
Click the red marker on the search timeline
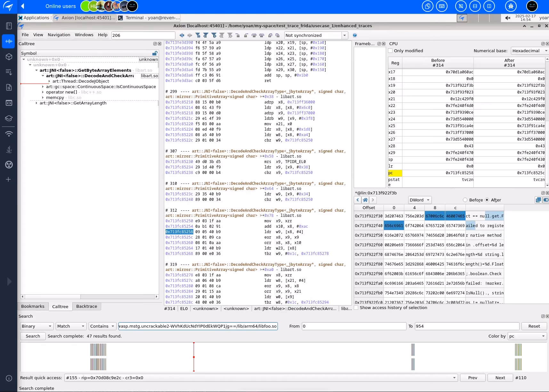point(194,357)
